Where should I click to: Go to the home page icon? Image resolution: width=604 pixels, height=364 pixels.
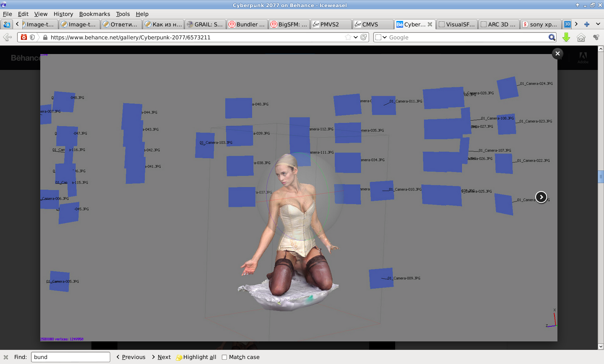pos(581,37)
